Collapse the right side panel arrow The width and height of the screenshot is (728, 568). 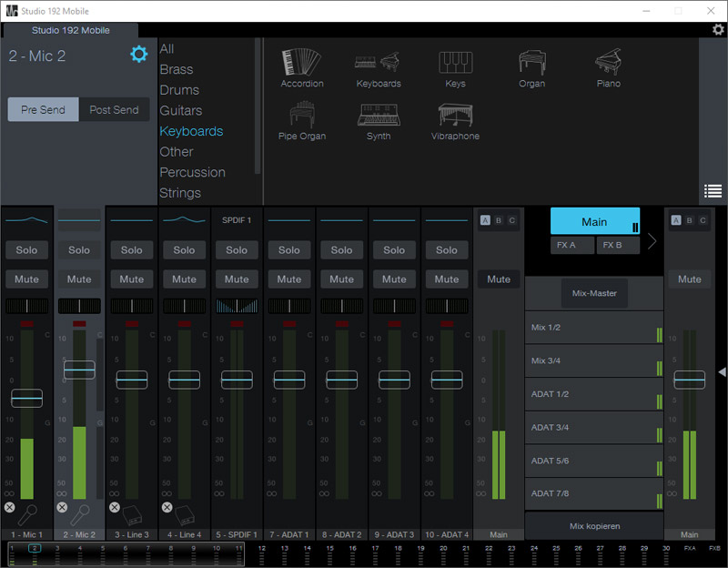click(722, 372)
